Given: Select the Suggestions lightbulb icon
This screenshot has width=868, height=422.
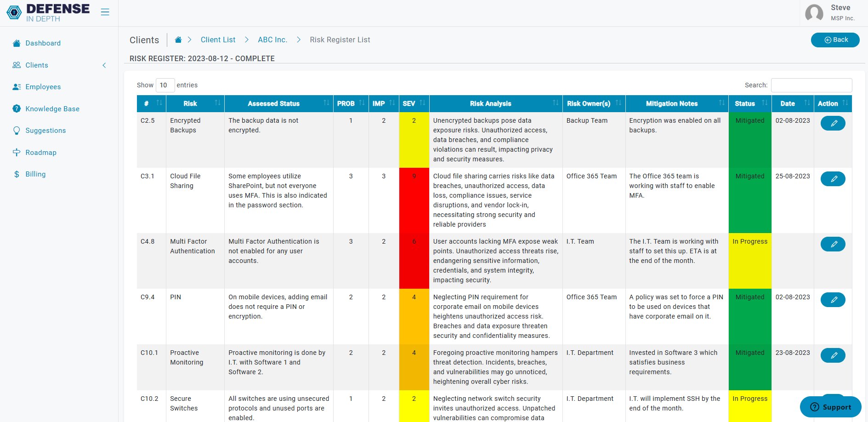Looking at the screenshot, I should tap(17, 130).
